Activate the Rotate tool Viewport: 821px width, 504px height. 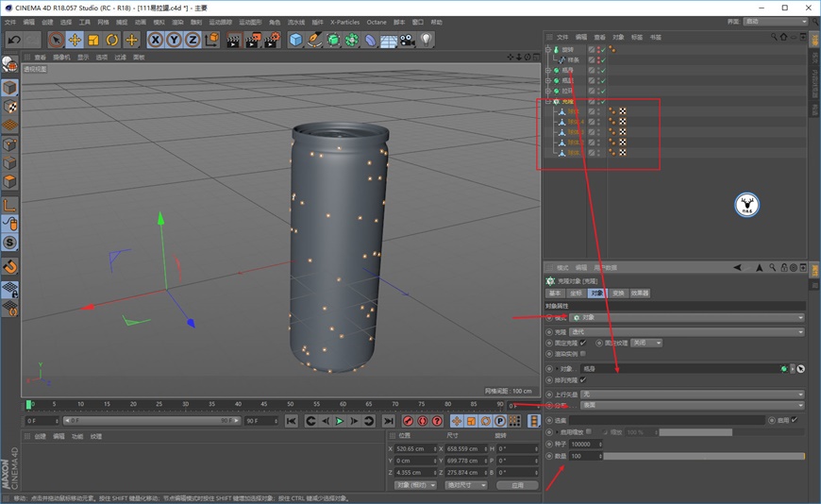point(112,40)
